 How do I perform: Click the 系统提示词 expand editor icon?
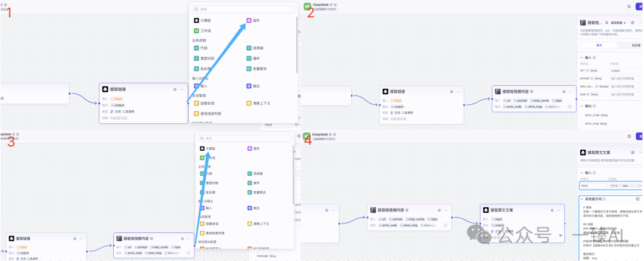pos(637,199)
